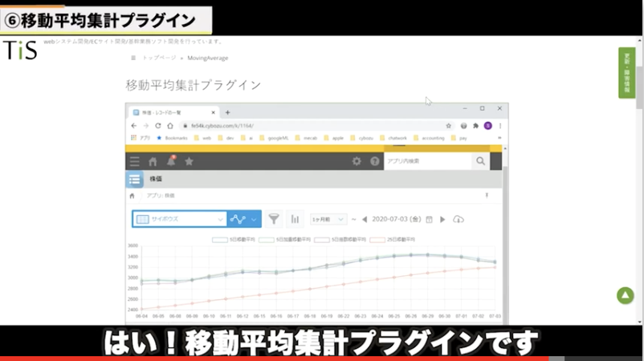This screenshot has width=644, height=361.
Task: Click the favorites star icon
Action: tap(189, 161)
